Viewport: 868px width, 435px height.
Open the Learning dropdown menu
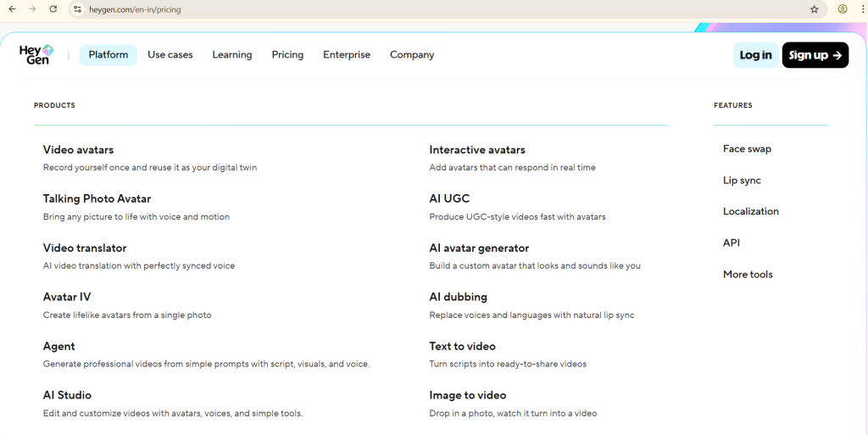(x=231, y=55)
